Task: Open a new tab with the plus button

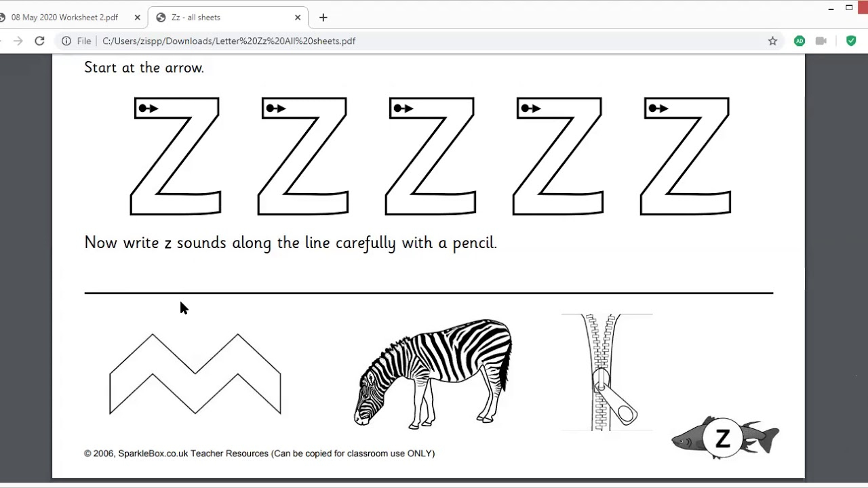Action: pyautogui.click(x=323, y=17)
